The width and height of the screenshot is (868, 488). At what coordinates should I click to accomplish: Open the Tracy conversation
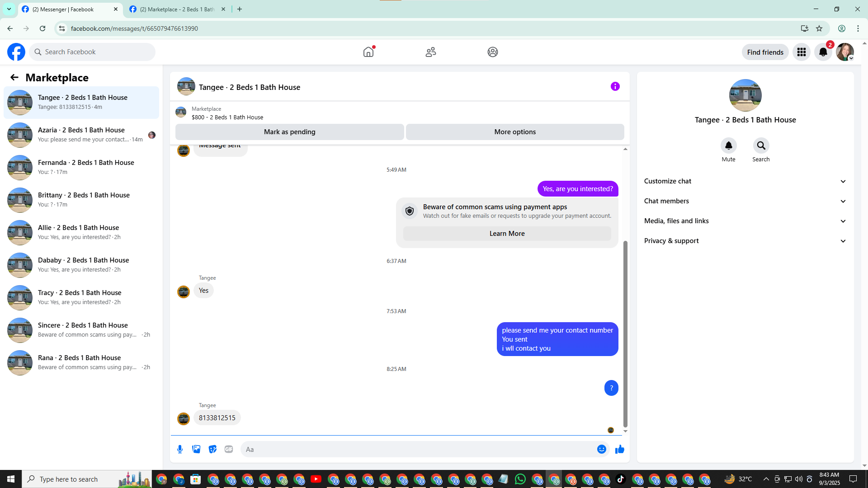[x=81, y=297]
